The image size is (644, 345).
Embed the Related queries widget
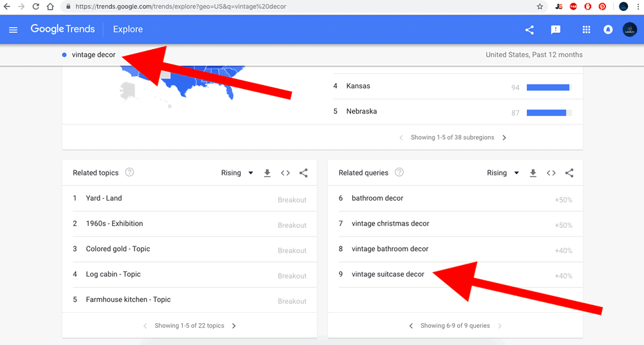click(551, 173)
